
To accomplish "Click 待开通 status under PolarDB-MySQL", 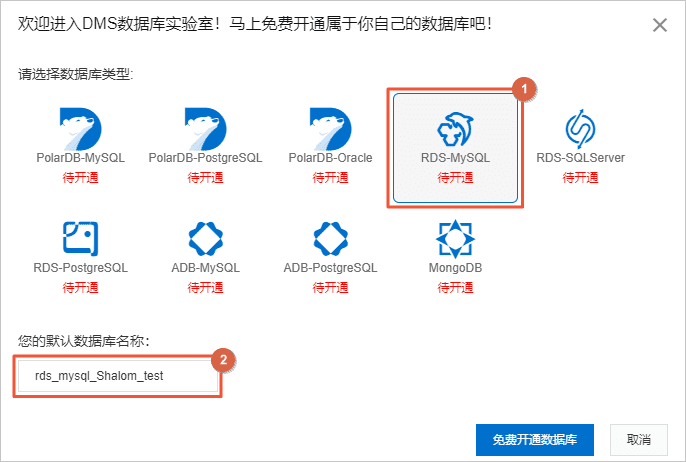I will tap(80, 178).
